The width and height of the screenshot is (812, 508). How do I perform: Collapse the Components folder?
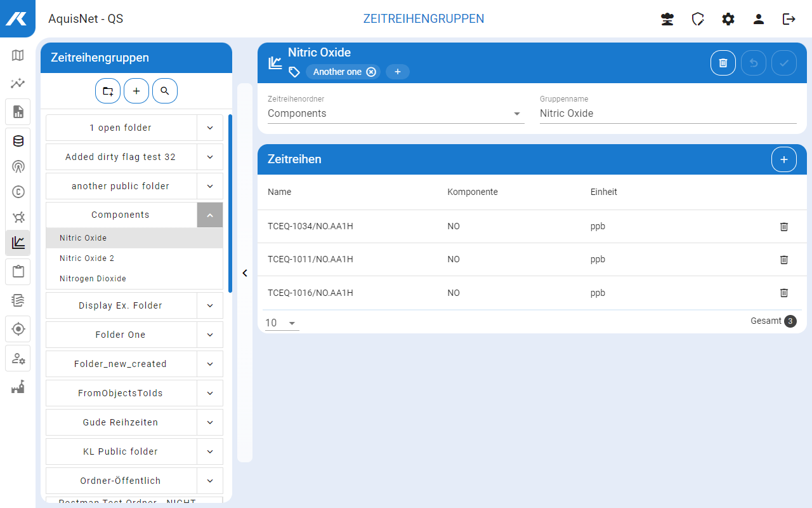[x=210, y=215]
